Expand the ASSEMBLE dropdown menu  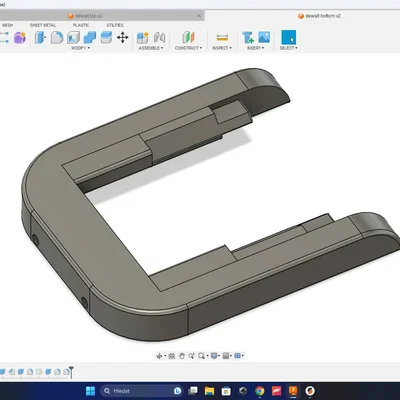click(151, 48)
